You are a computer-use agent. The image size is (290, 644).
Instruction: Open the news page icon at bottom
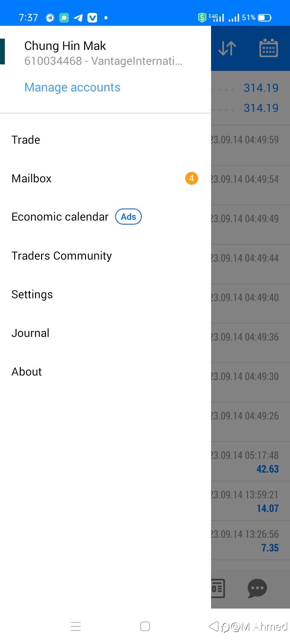(218, 588)
